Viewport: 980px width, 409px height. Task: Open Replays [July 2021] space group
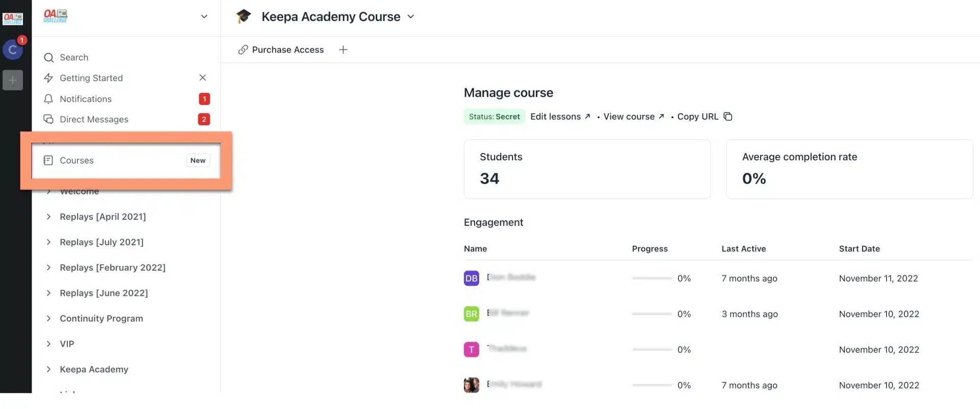(x=102, y=242)
